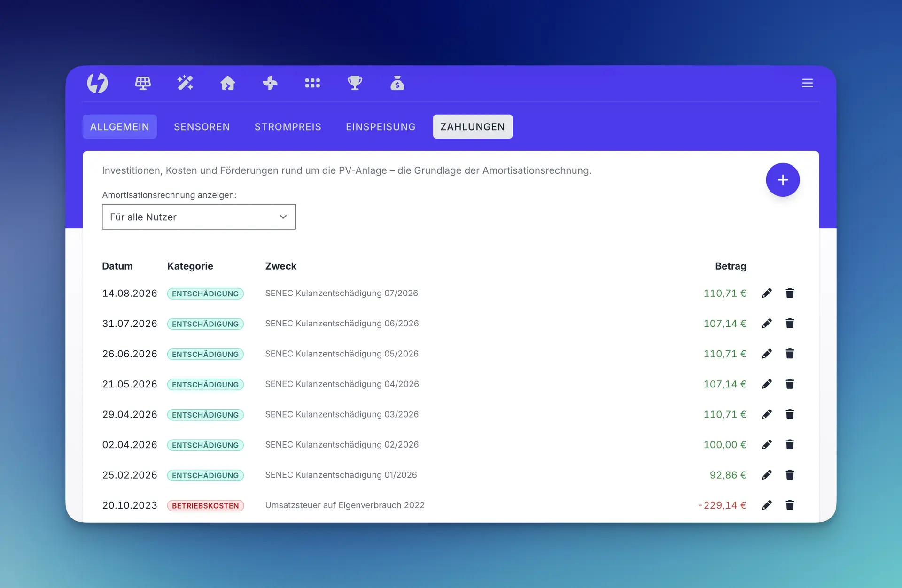Image resolution: width=902 pixels, height=588 pixels.
Task: Open the magic wand forecast icon
Action: pos(185,83)
